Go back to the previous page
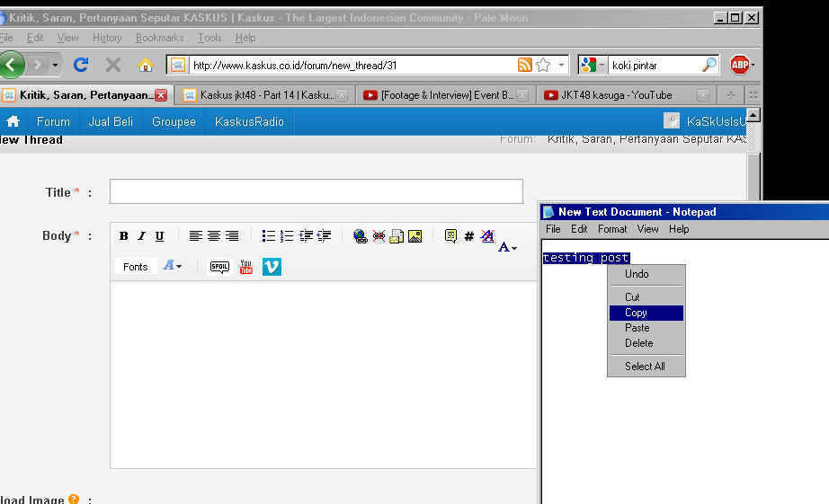This screenshot has height=504, width=829. 13,65
